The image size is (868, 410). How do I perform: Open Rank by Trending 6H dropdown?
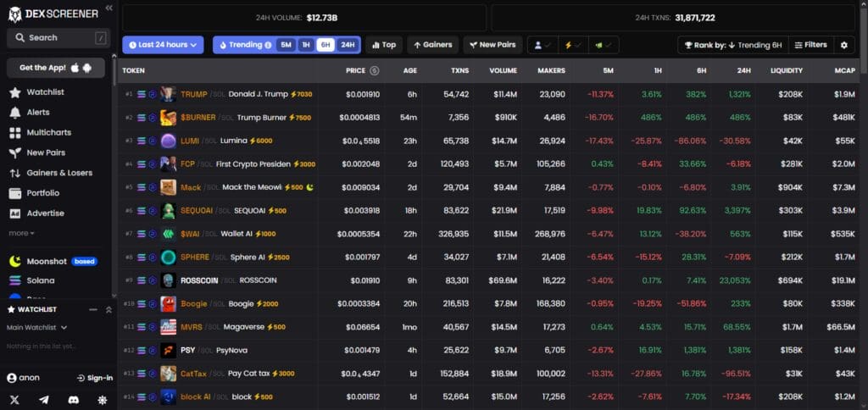pos(732,46)
